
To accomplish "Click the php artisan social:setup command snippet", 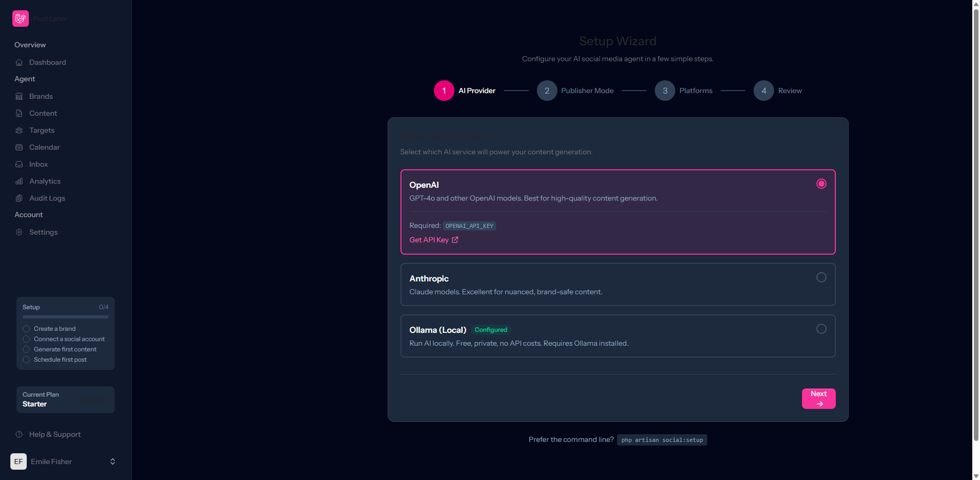I will tap(662, 440).
